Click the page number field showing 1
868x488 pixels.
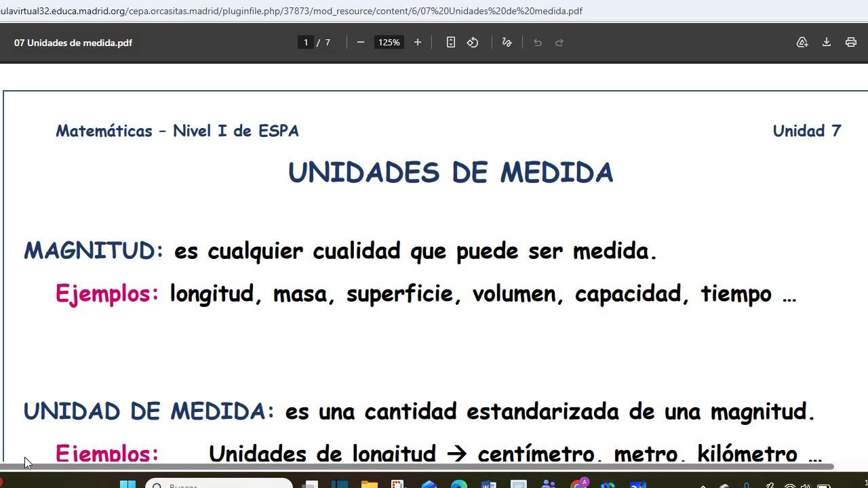pos(306,42)
